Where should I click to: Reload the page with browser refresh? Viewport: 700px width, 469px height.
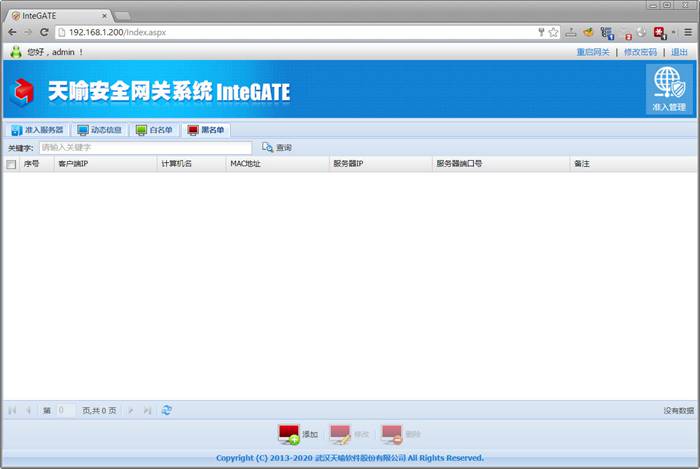coord(44,32)
